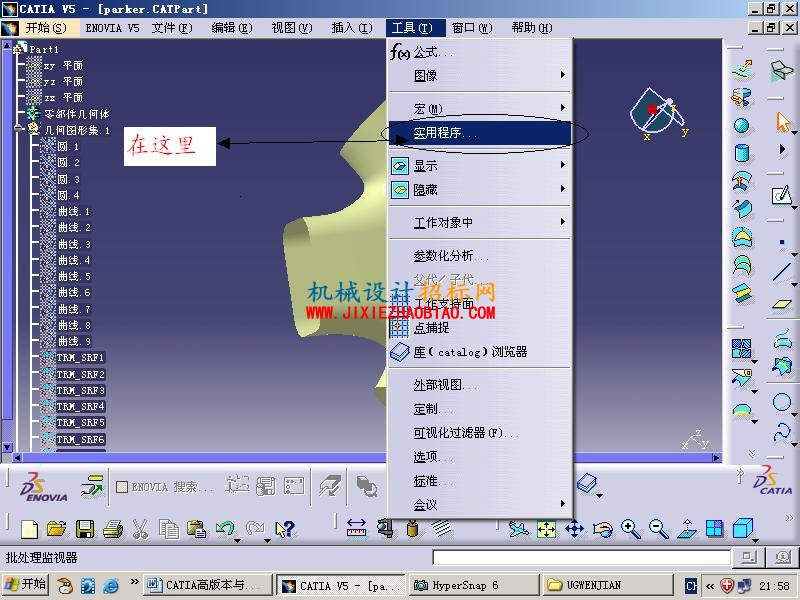Click the Normal View icon

(687, 529)
